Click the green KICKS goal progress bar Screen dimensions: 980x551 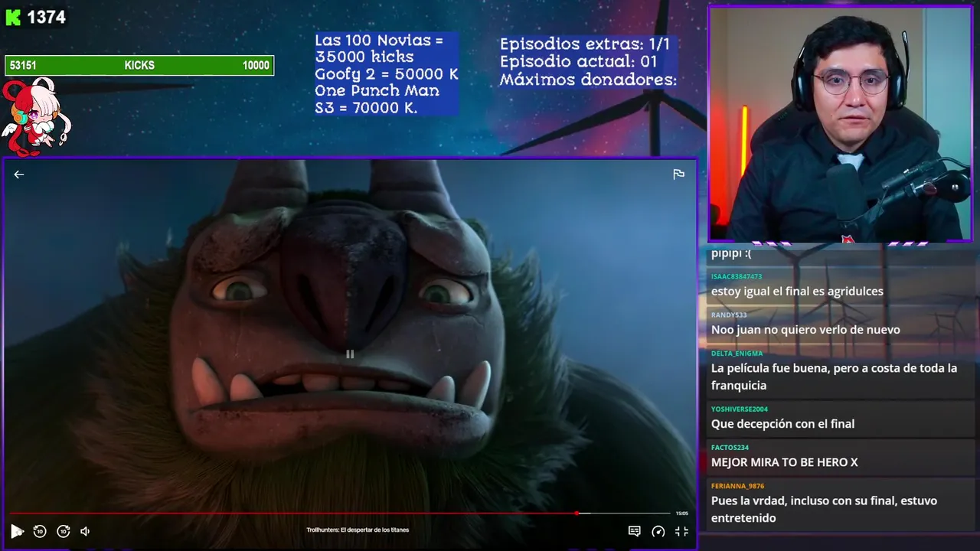pos(139,66)
